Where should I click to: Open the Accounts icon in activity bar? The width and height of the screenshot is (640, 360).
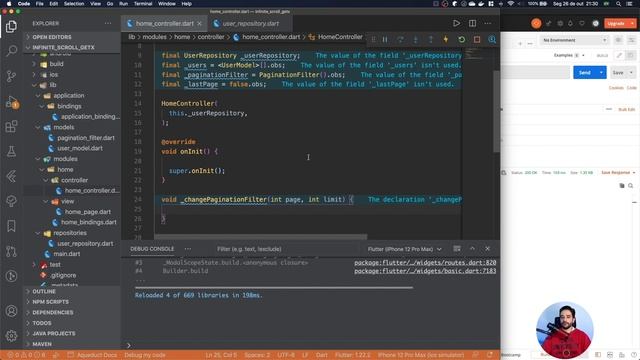[11, 311]
